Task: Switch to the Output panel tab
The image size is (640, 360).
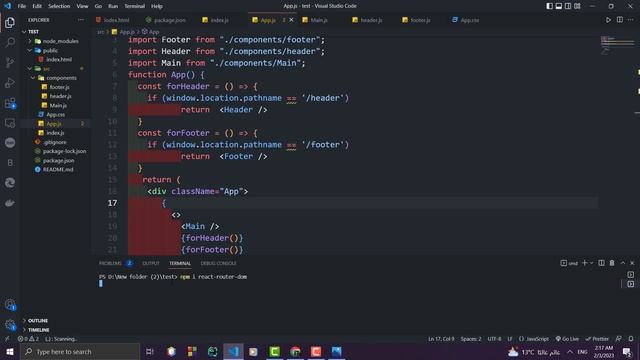Action: 151,263
